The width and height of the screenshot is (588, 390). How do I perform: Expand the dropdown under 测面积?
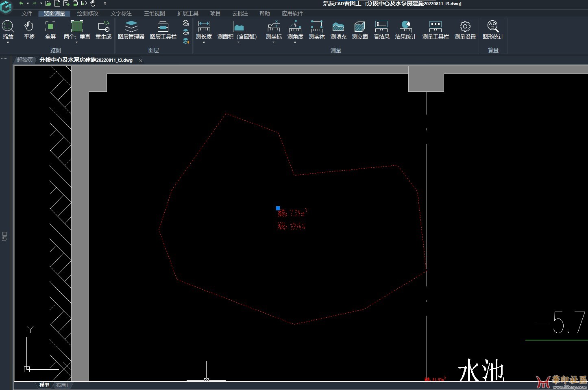(x=238, y=42)
